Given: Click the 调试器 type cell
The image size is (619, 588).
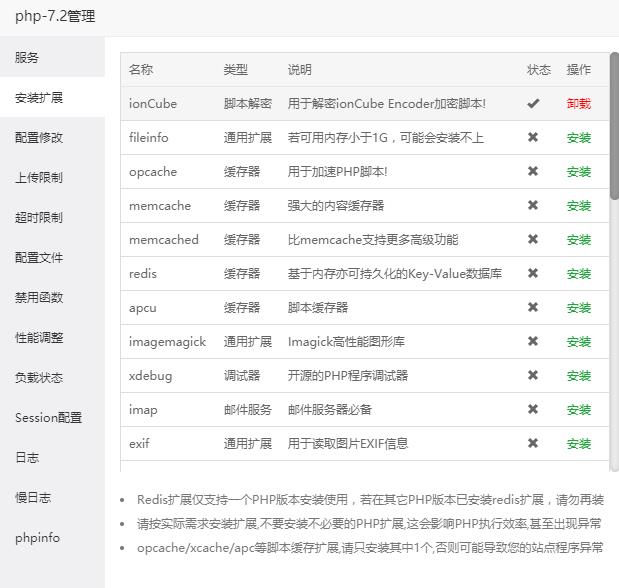Looking at the screenshot, I should coord(242,376).
